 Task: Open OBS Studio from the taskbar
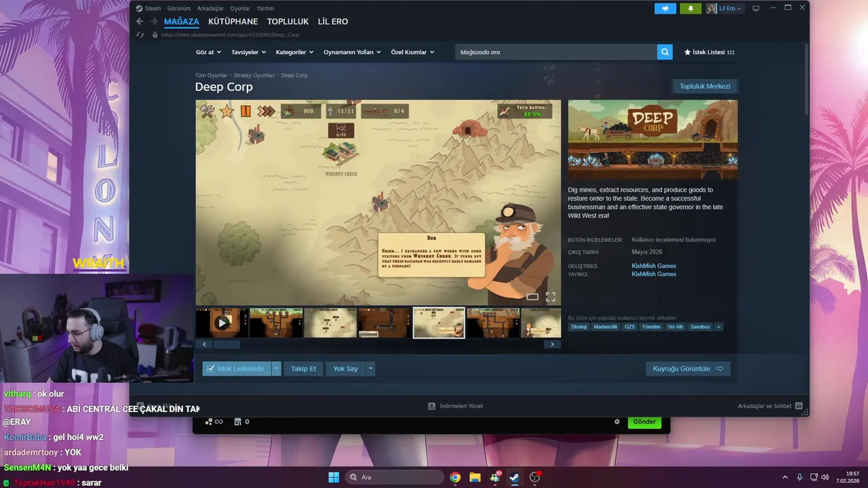[534, 477]
